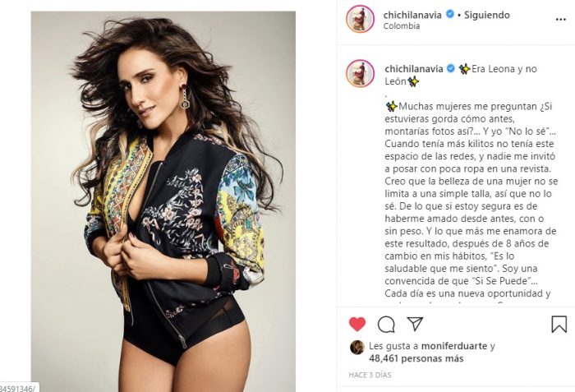Click the red heart like icon
This screenshot has width=575, height=392.
pos(357,324)
